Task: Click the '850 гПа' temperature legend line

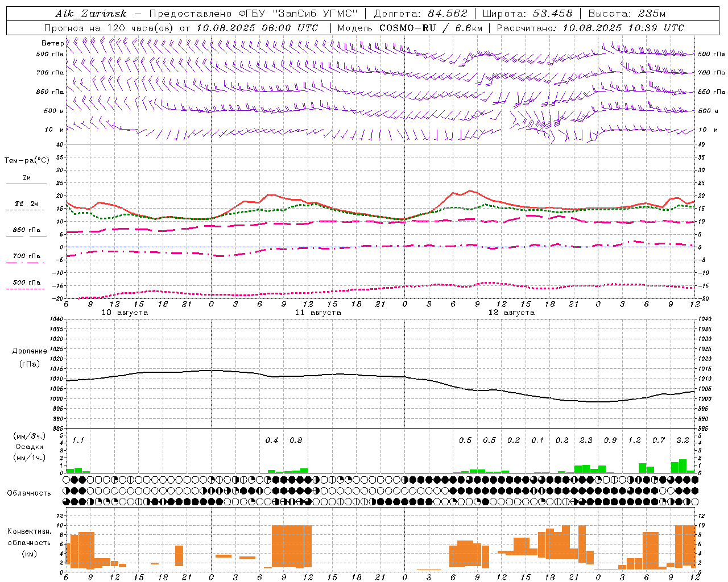Action: point(25,236)
